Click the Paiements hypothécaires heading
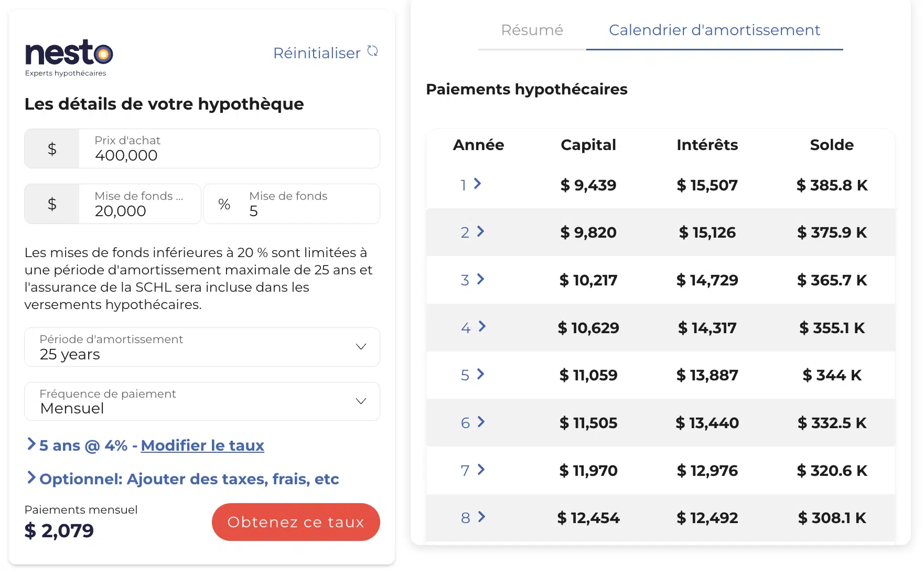The image size is (924, 574). pos(527,89)
